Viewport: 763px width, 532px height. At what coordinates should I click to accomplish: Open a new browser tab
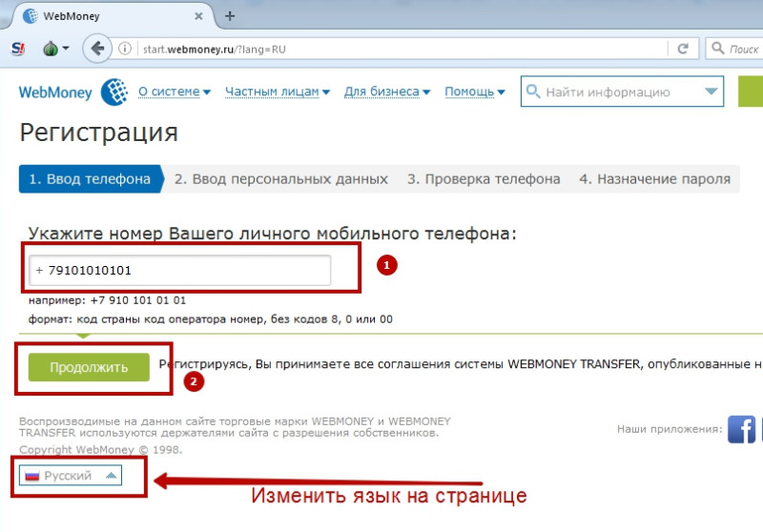tap(230, 16)
